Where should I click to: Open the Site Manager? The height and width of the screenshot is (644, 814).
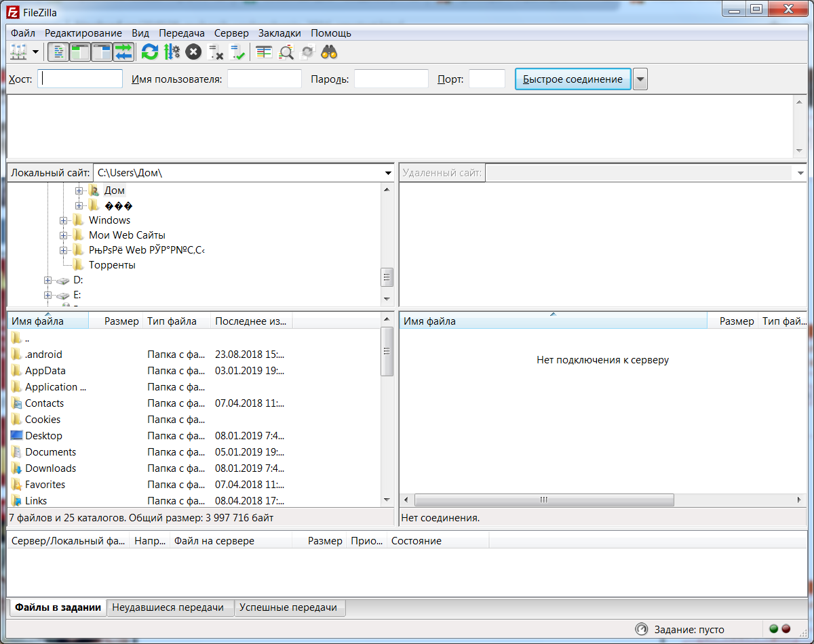[19, 52]
